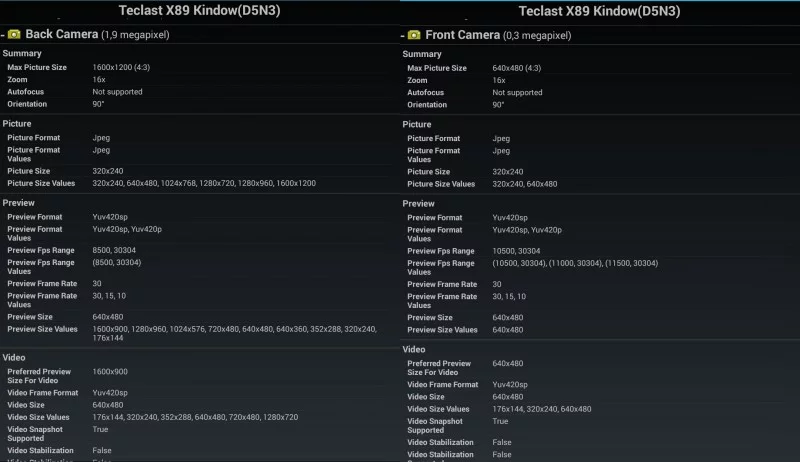This screenshot has height=462, width=800.
Task: Click the Back Camera icon
Action: pyautogui.click(x=14, y=34)
